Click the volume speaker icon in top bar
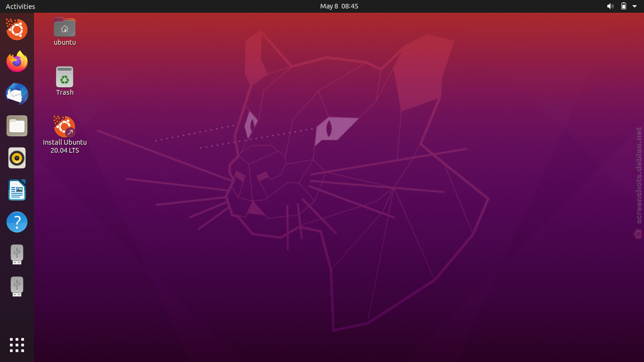The height and width of the screenshot is (362, 644). (610, 6)
